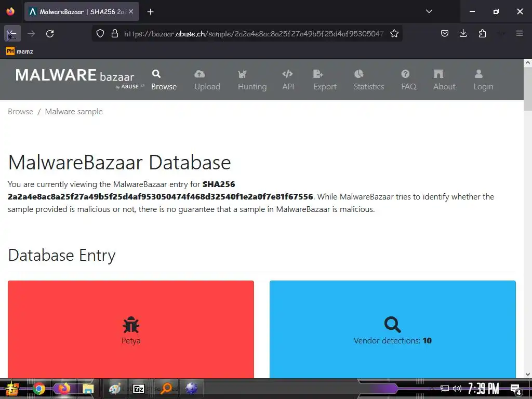This screenshot has height=399, width=532.
Task: Go back to the previous page
Action: pyautogui.click(x=12, y=34)
